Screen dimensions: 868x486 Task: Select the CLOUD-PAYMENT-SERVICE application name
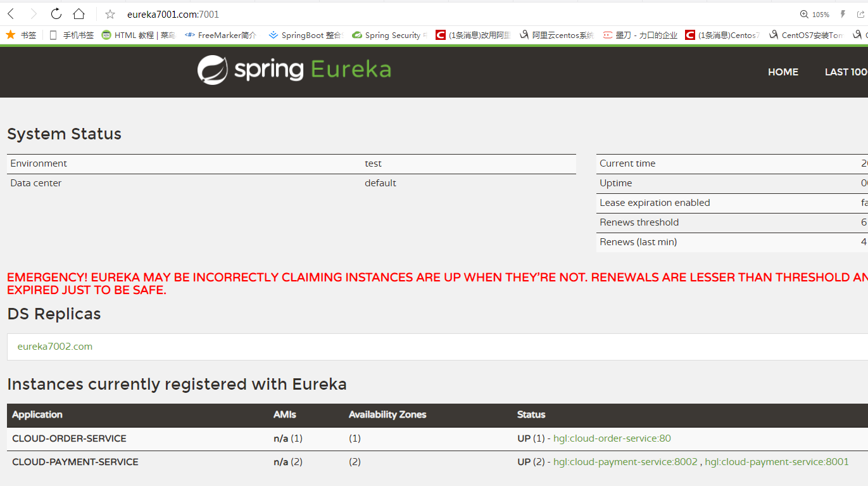[x=75, y=462]
